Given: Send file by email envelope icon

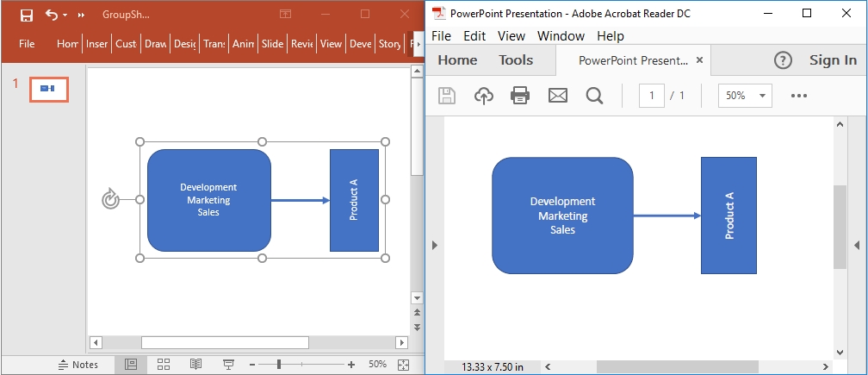Looking at the screenshot, I should click(558, 96).
